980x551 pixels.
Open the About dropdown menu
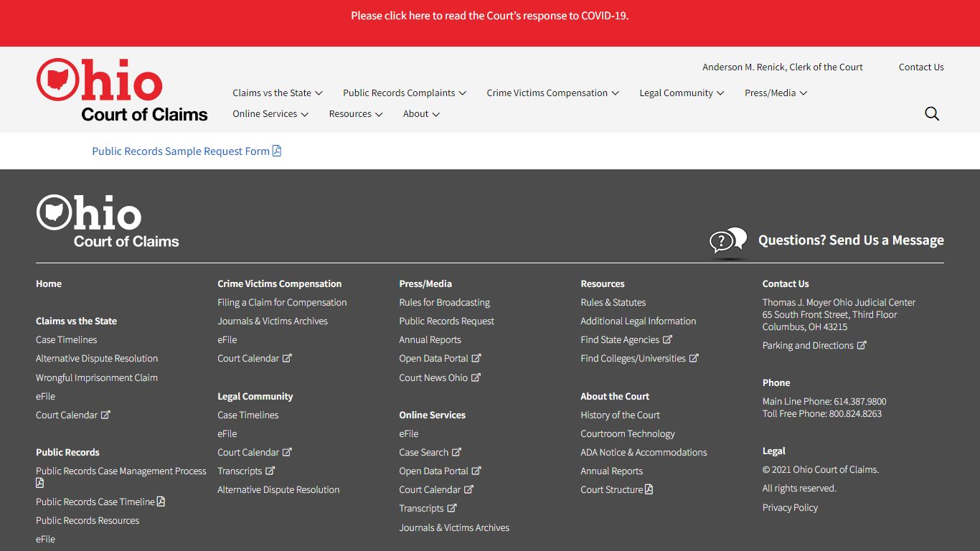422,113
